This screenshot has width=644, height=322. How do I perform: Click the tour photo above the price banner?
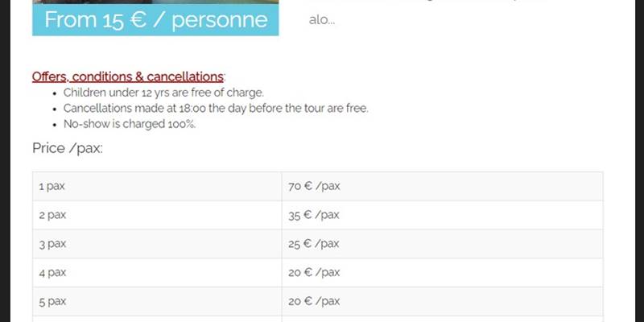point(155,2)
